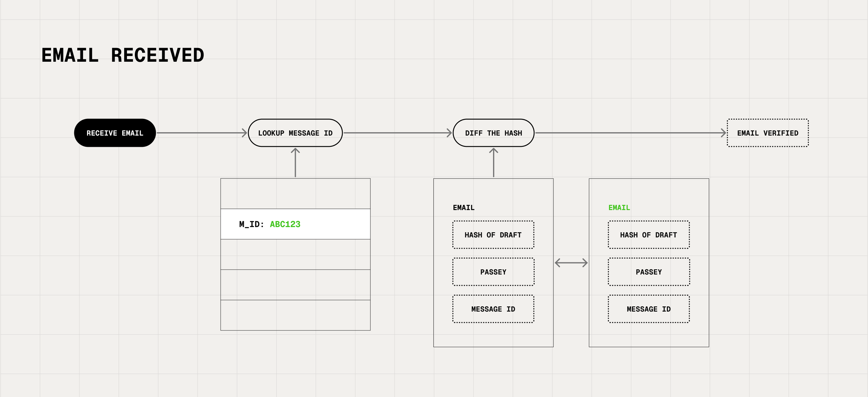Click the double-headed arrow between email panels
The image size is (868, 397).
coord(571,263)
